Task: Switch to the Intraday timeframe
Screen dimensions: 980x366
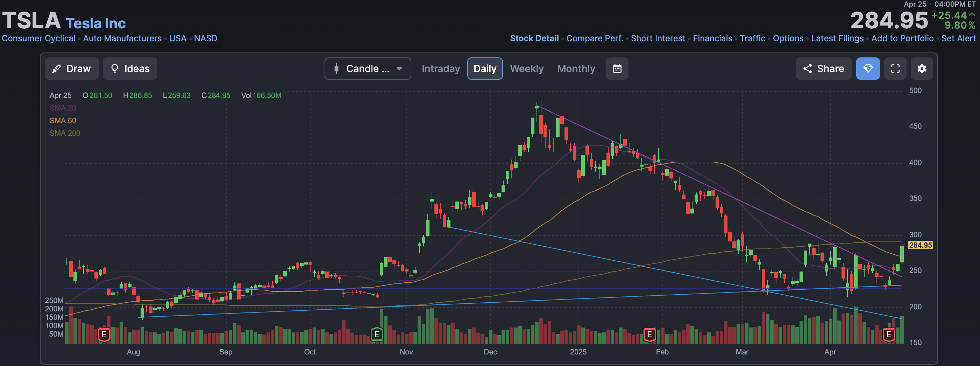Action: (x=441, y=69)
